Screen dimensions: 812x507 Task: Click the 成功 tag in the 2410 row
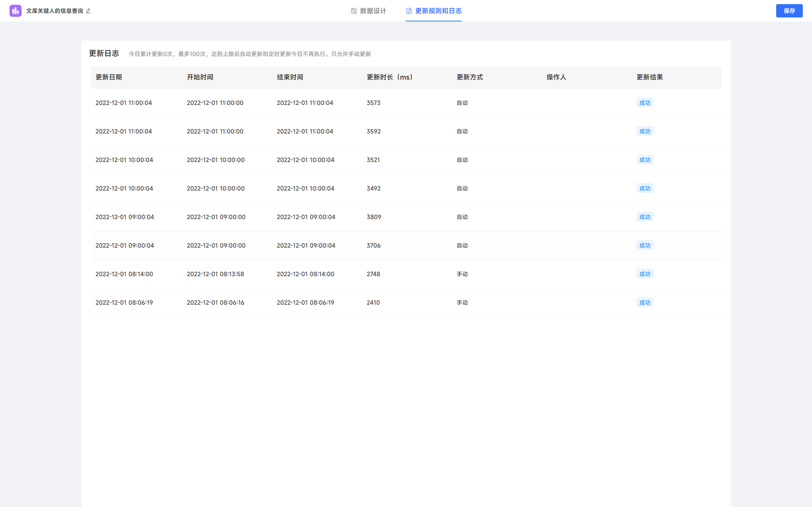click(x=645, y=302)
